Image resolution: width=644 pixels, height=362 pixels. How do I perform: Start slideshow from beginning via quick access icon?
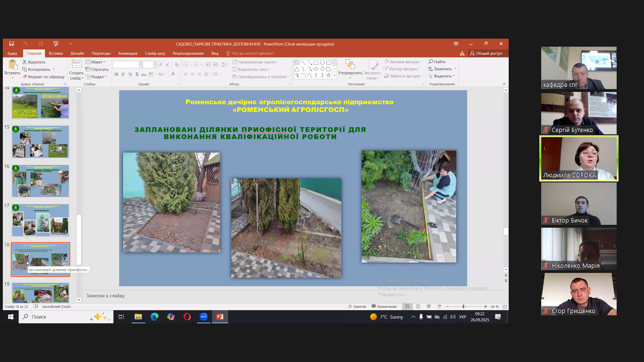56,44
